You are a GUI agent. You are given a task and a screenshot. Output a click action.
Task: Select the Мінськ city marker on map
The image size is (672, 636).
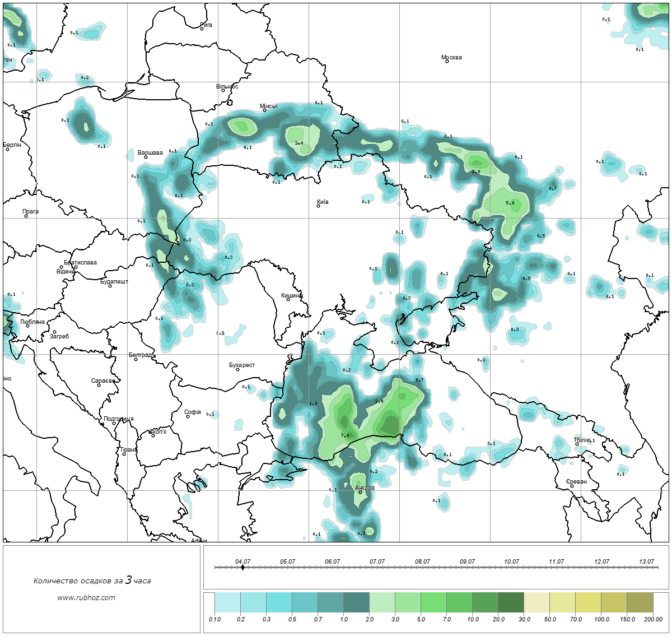click(x=265, y=110)
